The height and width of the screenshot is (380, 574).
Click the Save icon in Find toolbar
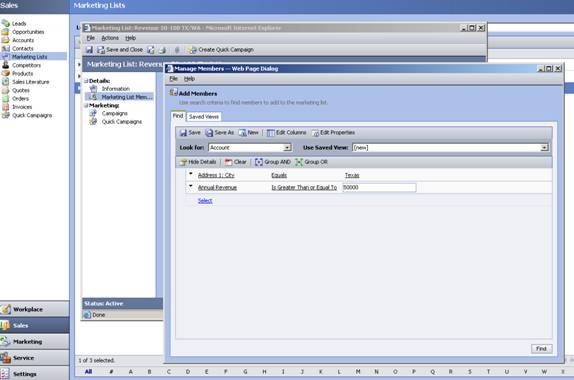click(x=183, y=133)
